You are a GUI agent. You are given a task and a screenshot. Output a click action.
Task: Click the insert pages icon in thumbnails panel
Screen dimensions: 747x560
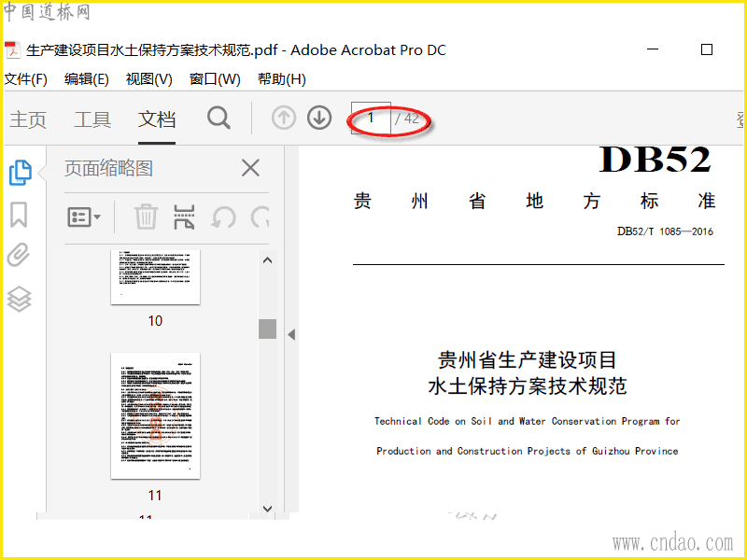(184, 217)
